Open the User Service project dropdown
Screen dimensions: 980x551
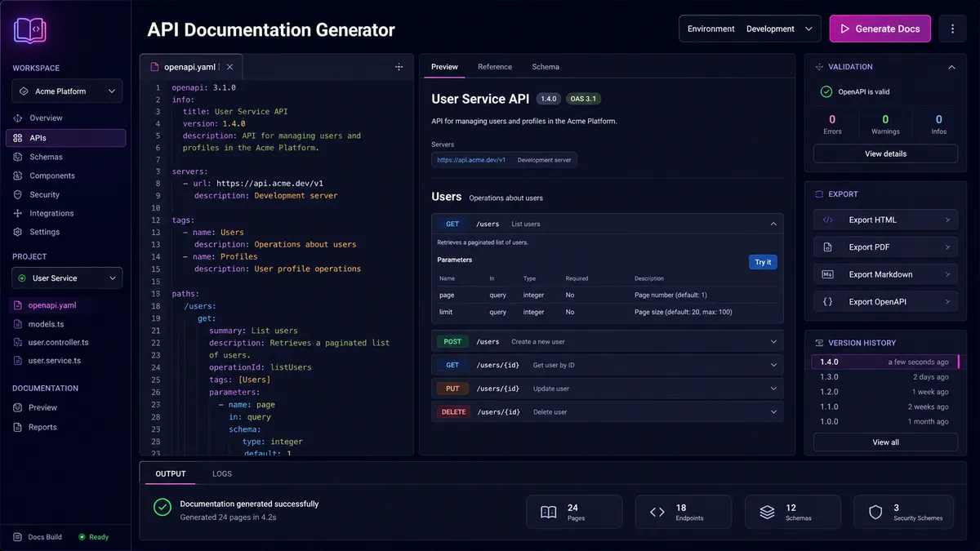pos(67,278)
